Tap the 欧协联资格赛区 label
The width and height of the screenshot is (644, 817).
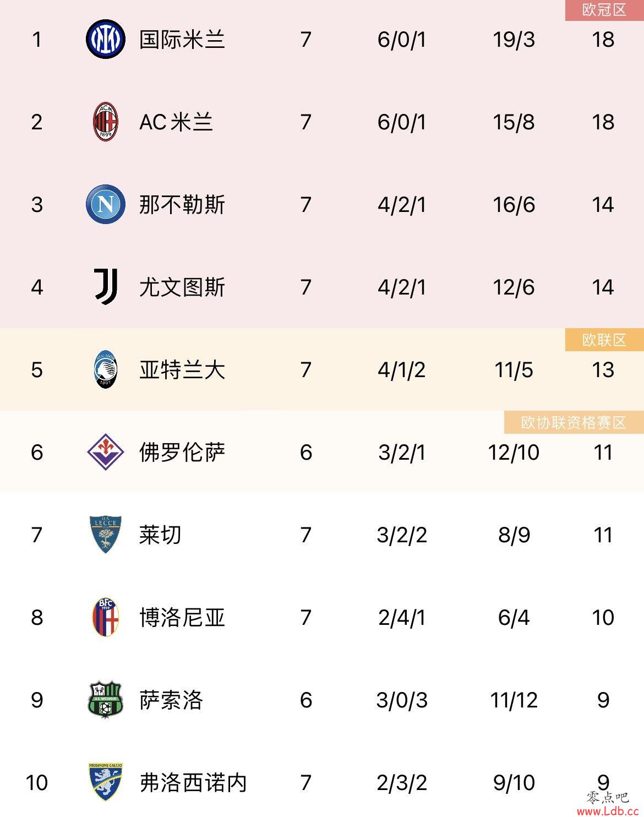click(x=574, y=422)
